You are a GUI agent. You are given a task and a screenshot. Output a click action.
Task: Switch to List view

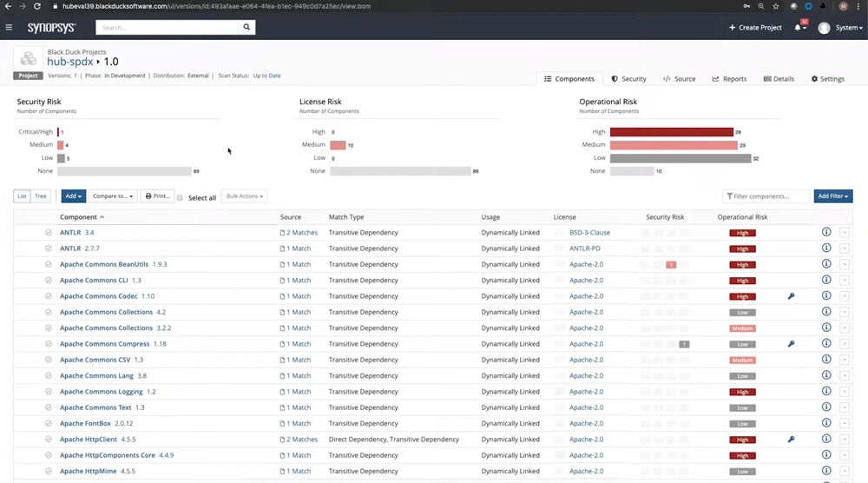[x=23, y=196]
